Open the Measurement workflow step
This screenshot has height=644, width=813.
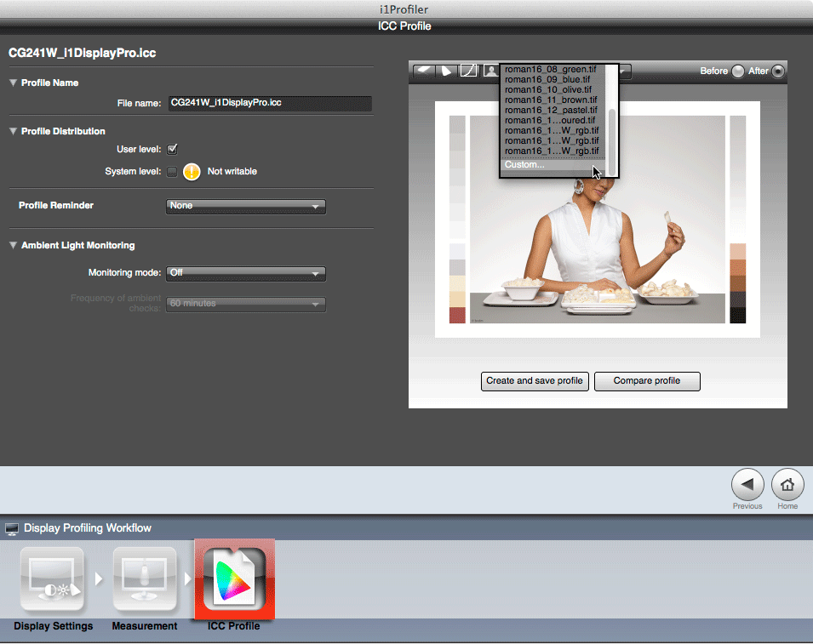pyautogui.click(x=145, y=580)
